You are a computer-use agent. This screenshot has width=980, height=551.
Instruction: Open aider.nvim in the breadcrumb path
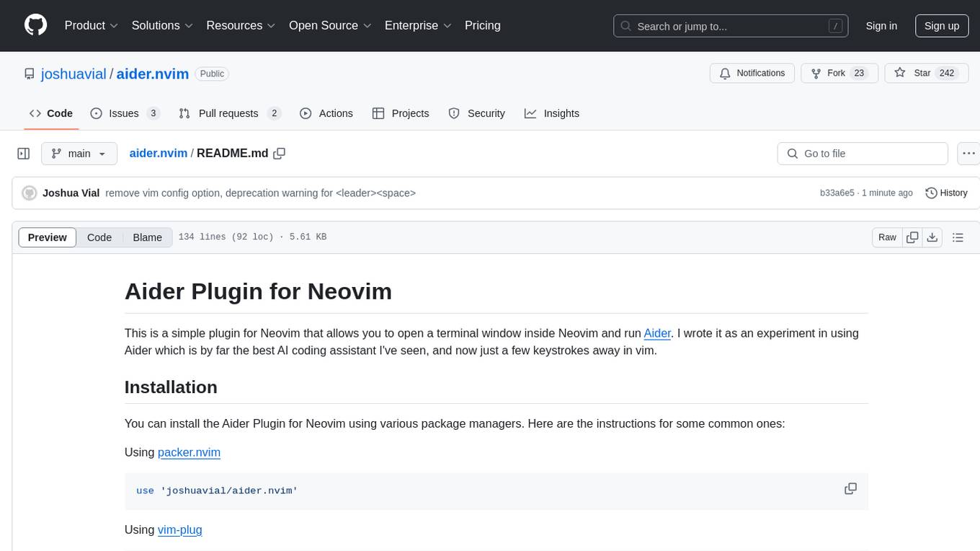(158, 153)
